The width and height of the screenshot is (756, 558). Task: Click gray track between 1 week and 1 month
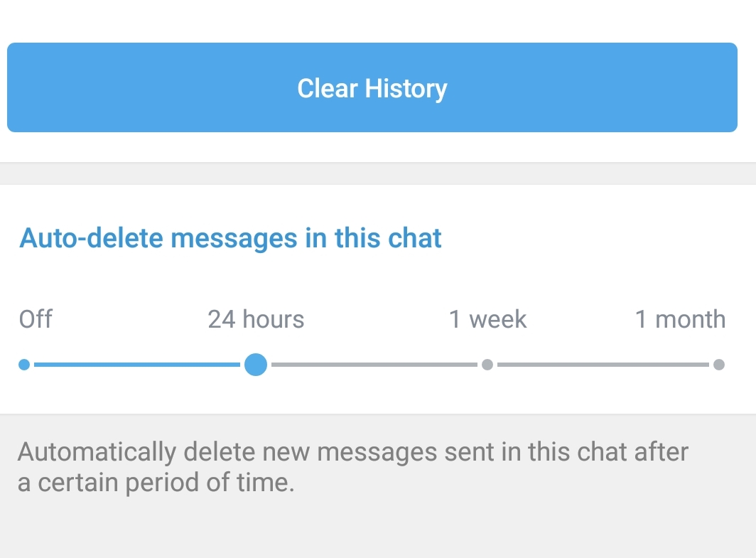pos(603,365)
